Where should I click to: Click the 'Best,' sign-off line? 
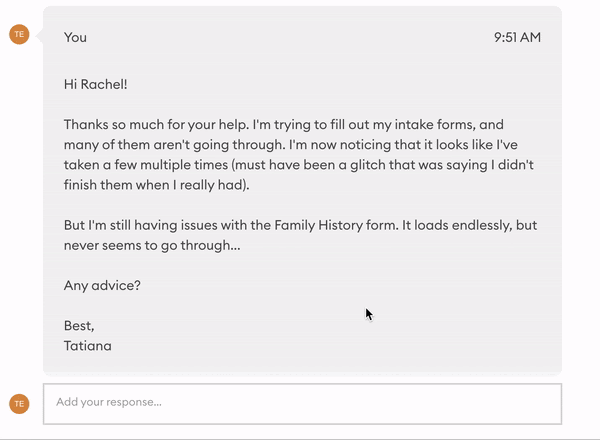(79, 326)
